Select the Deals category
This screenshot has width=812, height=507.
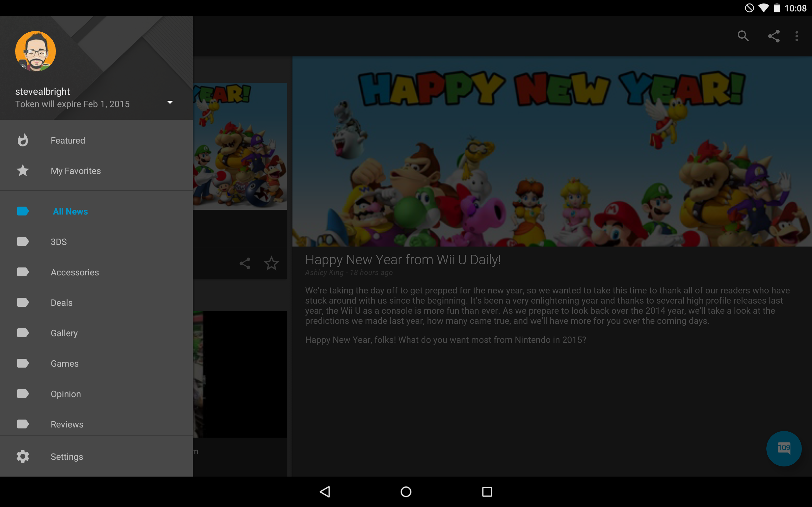tap(62, 303)
